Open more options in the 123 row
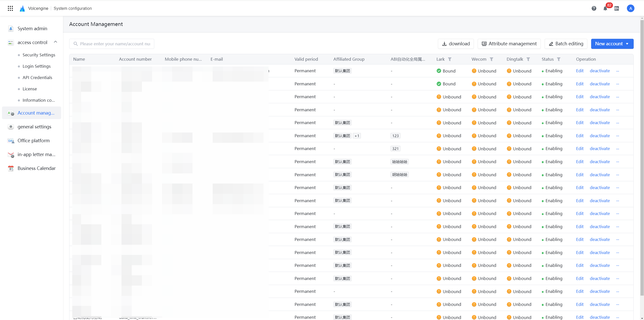Viewport: 644px width, 320px height. click(x=618, y=136)
